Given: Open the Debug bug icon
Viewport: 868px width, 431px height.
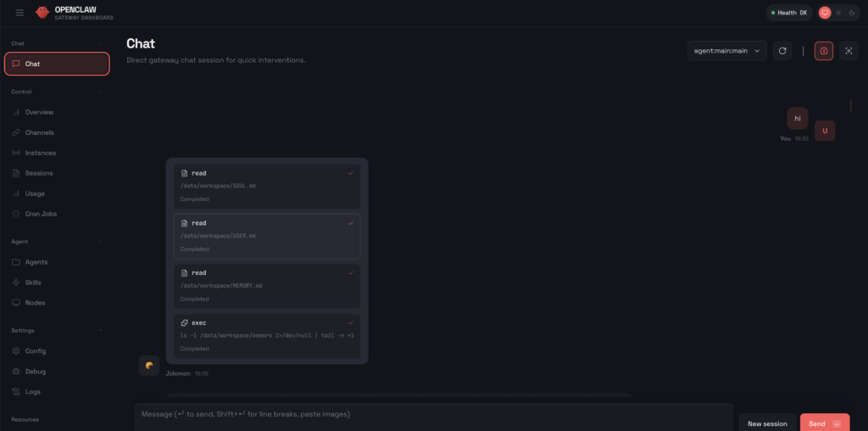Looking at the screenshot, I should (x=17, y=372).
